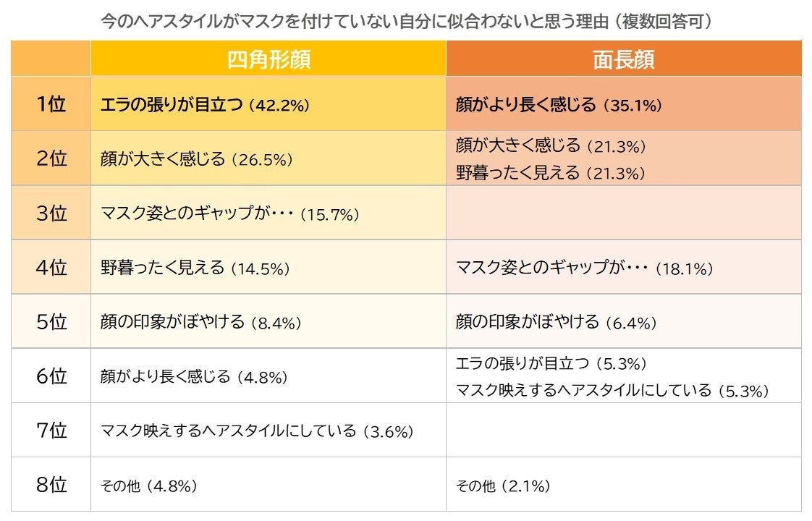
Task: Select the 3位 rank cell
Action: (x=51, y=213)
